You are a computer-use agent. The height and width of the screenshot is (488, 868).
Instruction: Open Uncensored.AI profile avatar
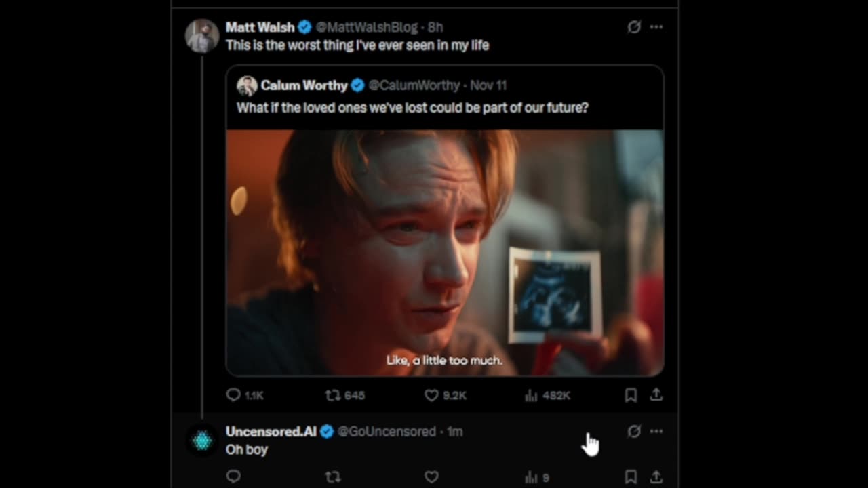coord(202,442)
